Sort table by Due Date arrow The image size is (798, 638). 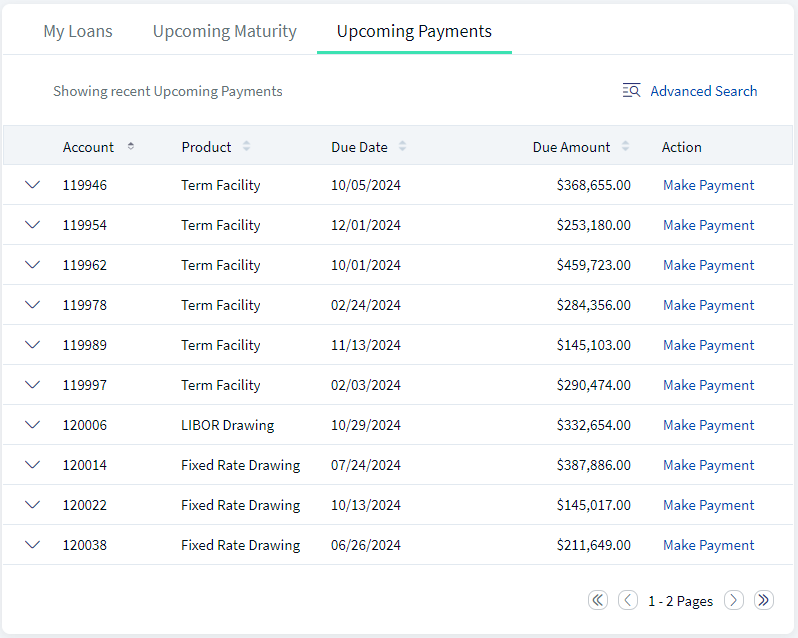click(402, 147)
